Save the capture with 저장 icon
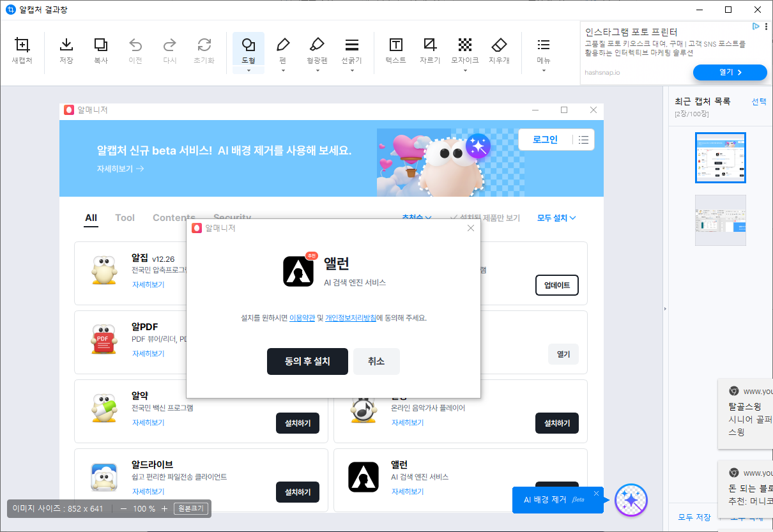Image resolution: width=773 pixels, height=532 pixels. pyautogui.click(x=66, y=50)
